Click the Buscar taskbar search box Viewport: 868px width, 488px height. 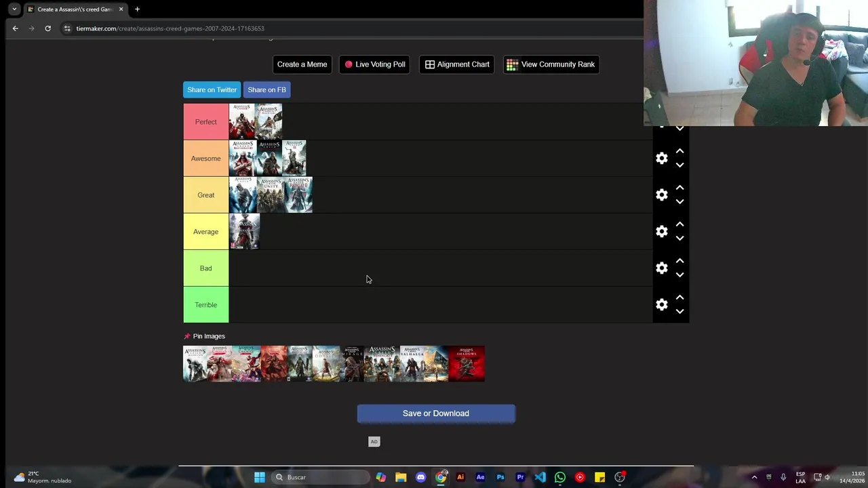320,477
